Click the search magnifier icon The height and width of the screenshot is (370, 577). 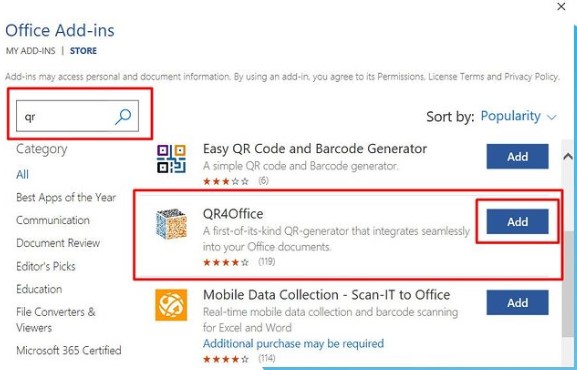coord(123,116)
